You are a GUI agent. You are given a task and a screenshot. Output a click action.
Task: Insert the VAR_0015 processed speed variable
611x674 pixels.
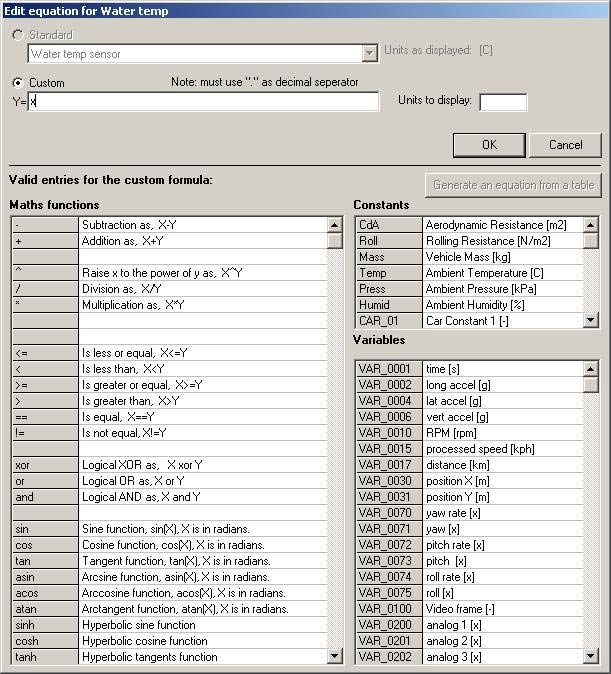click(x=388, y=449)
